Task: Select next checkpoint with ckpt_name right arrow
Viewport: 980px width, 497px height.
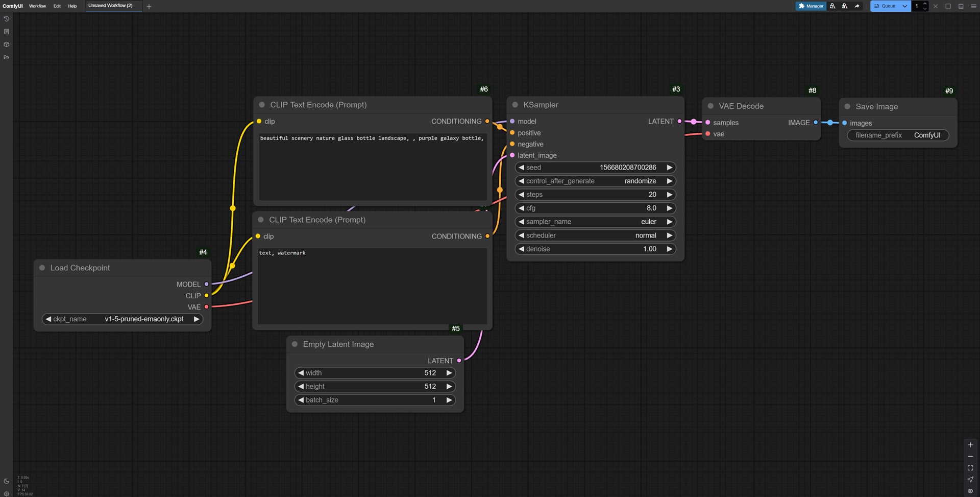Action: 197,319
